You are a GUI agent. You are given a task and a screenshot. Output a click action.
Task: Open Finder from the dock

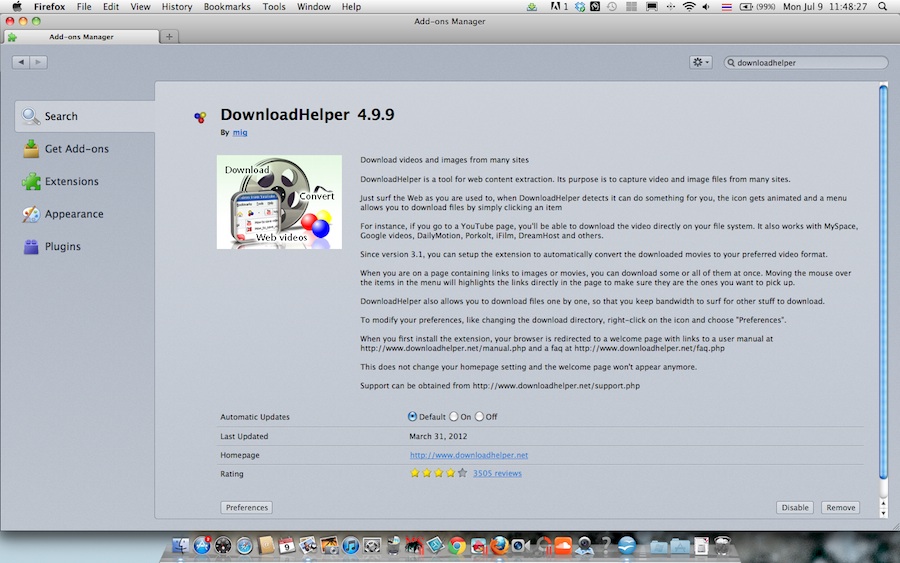(180, 545)
